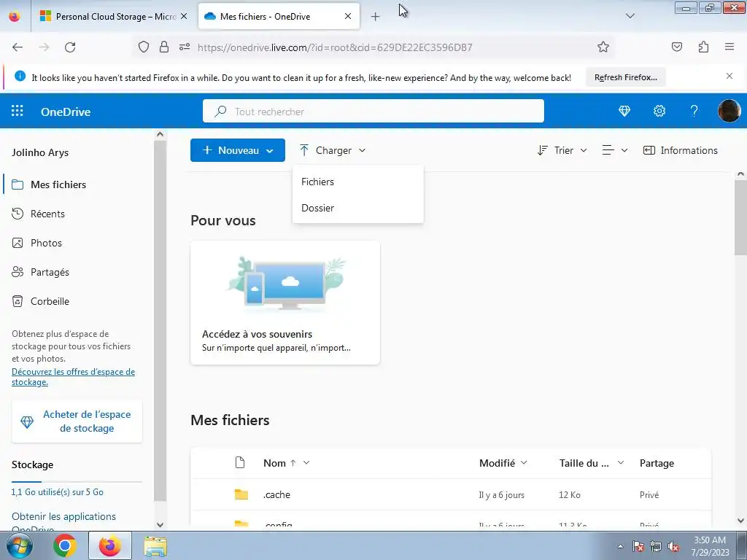Open the Firefox extensions puzzle icon

[x=703, y=47]
